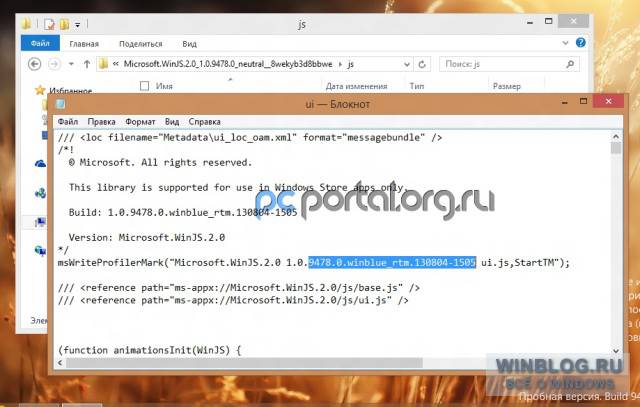Click Notepad horizontal scrollbar thumb
This screenshot has height=407, width=640.
click(x=244, y=363)
